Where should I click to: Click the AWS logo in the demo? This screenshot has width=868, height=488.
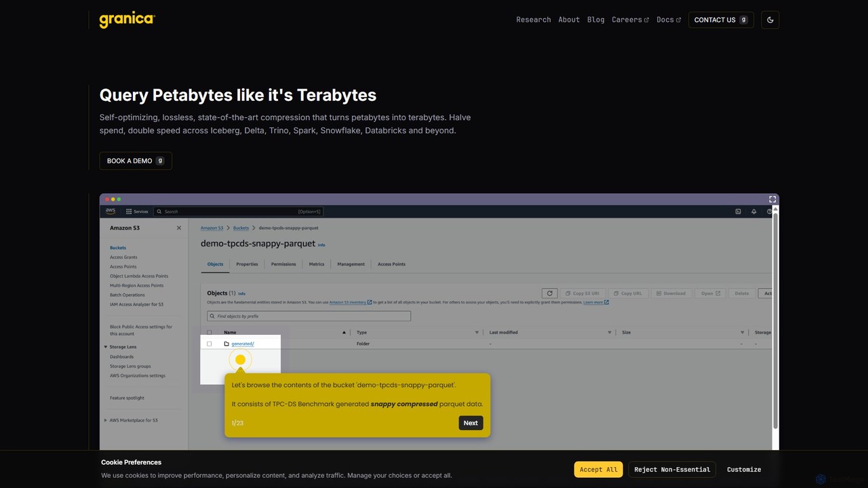point(111,211)
